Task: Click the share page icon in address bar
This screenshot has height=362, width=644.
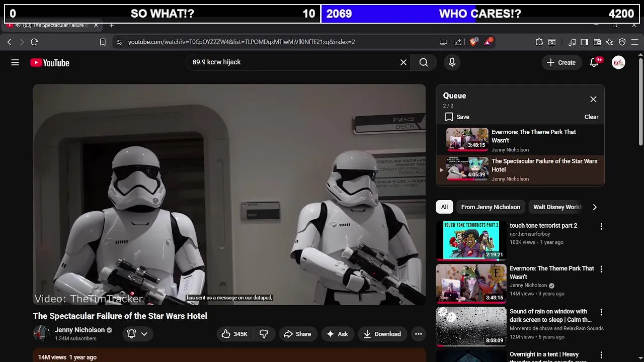Action: click(458, 42)
